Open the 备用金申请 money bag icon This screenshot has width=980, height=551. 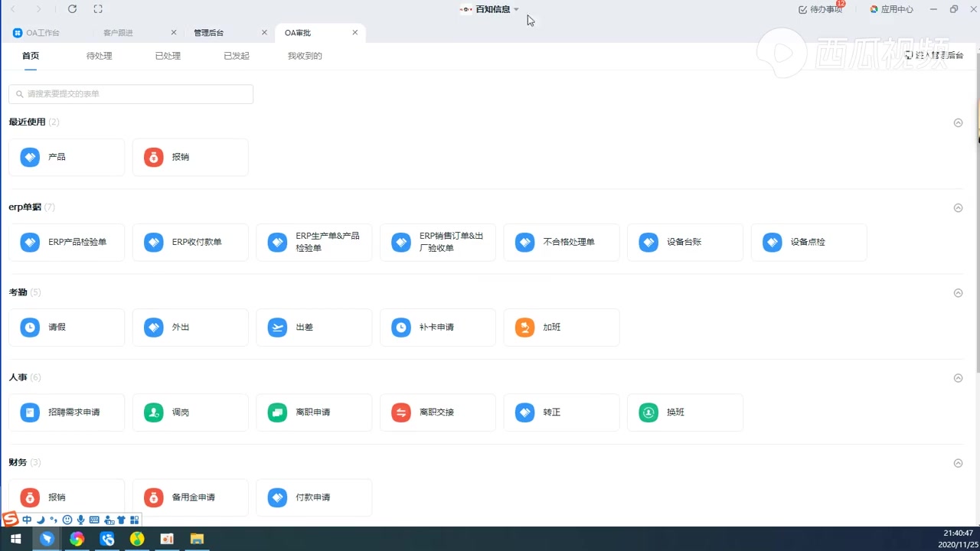tap(154, 497)
